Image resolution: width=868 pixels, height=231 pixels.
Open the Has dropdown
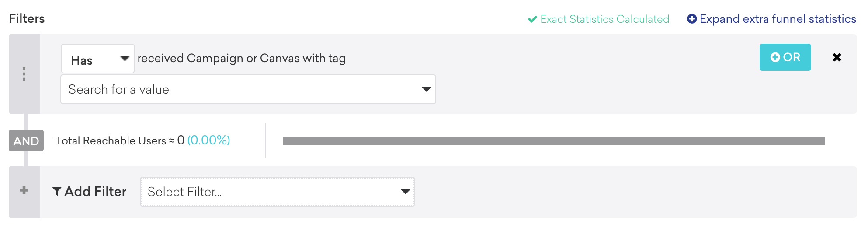click(97, 59)
